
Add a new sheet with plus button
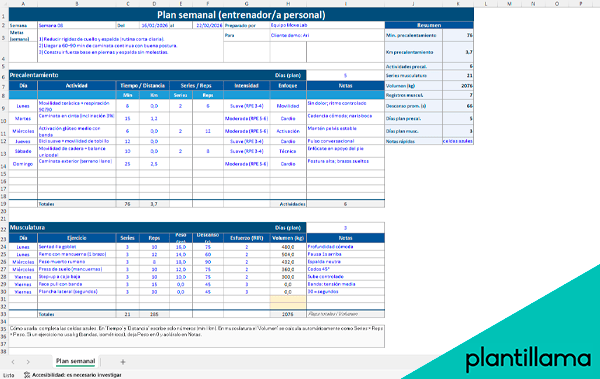click(123, 362)
